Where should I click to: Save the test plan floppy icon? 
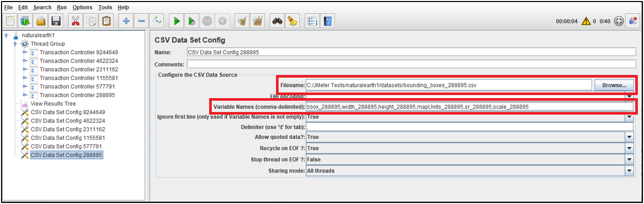(56, 21)
